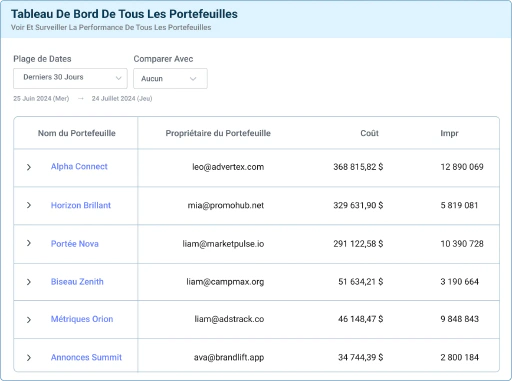Viewport: 512px width, 381px height.
Task: Open the Horizon Brillant portfolio link
Action: (x=81, y=205)
